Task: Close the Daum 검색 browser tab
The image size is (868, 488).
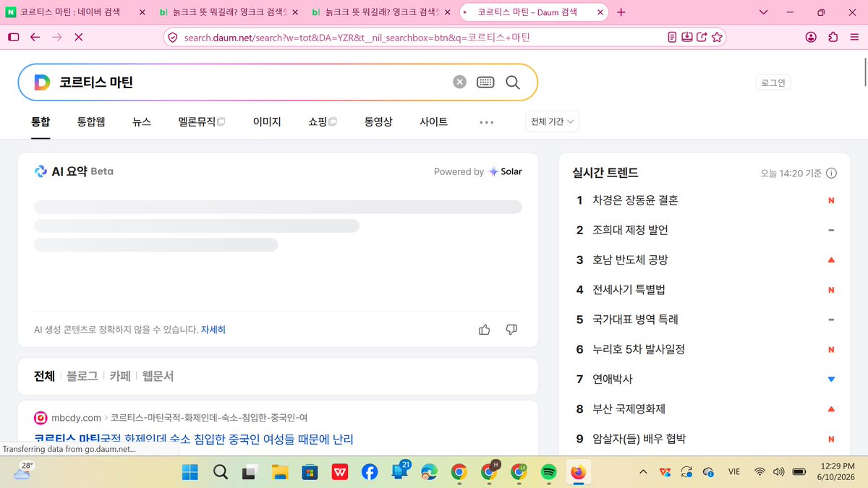Action: [x=599, y=12]
